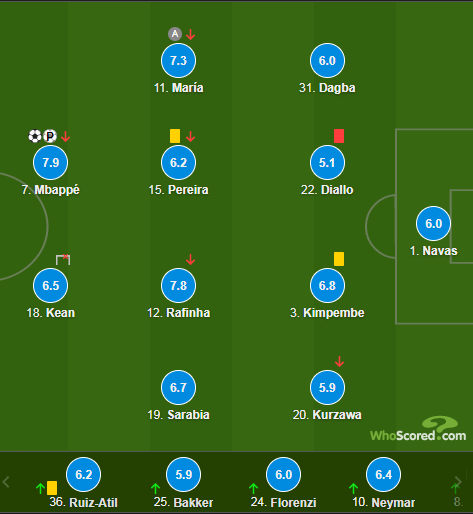Click the assist icon above María
This screenshot has width=473, height=514.
pos(175,34)
